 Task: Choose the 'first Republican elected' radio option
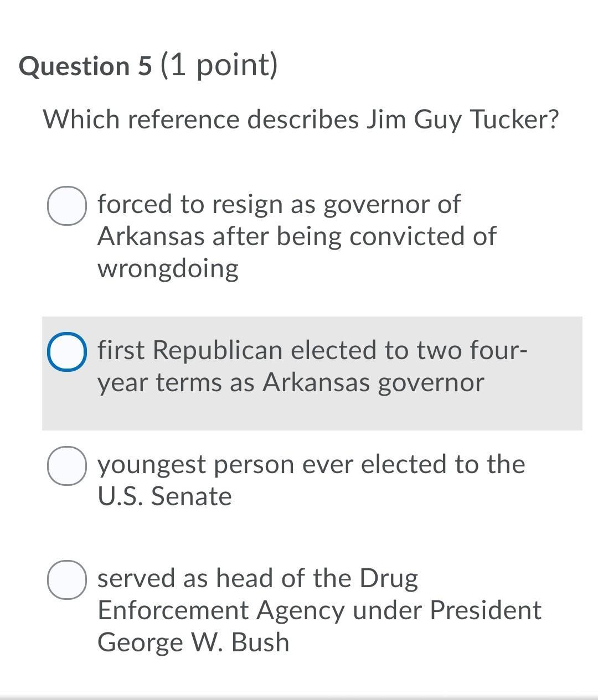tap(66, 352)
